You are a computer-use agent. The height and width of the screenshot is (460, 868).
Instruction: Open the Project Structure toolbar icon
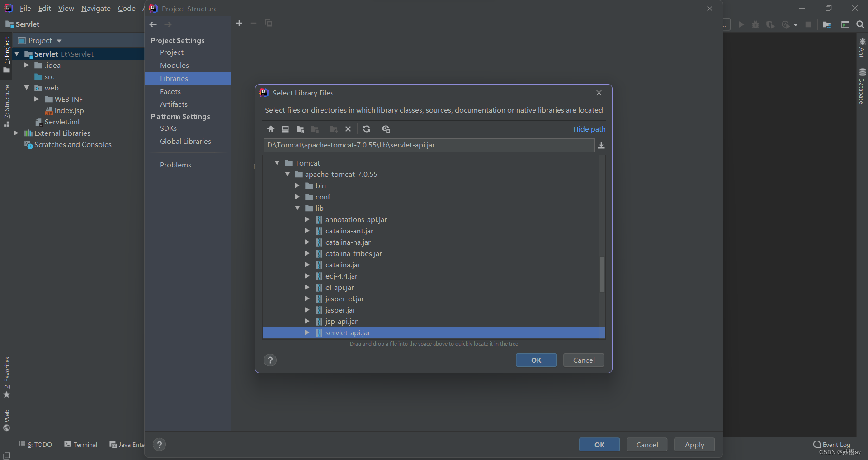point(827,24)
